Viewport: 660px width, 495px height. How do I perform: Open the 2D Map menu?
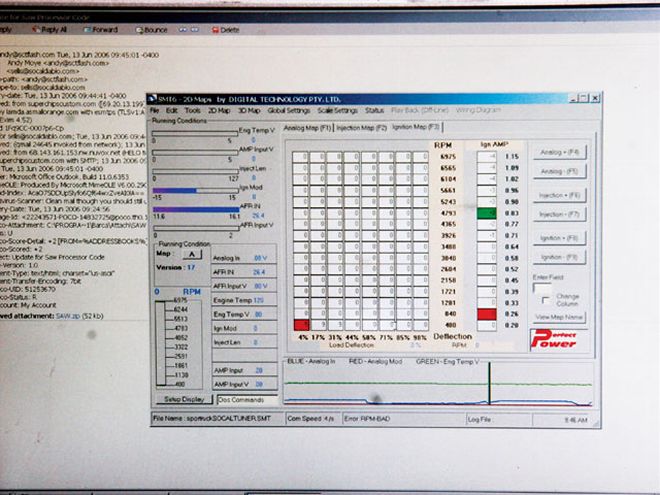tap(219, 110)
